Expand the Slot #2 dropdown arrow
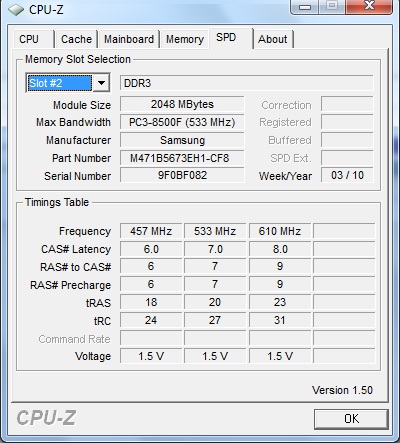400x443 pixels. pos(101,83)
